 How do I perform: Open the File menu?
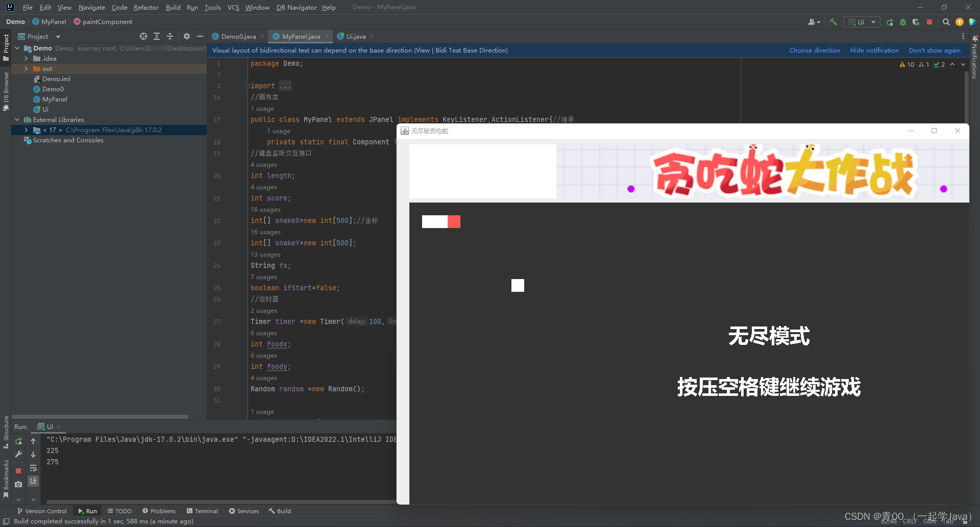point(28,7)
